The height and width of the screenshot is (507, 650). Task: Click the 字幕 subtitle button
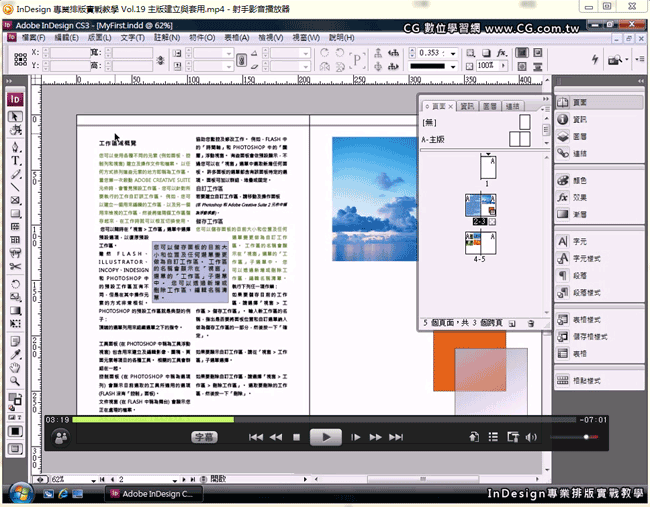[x=204, y=437]
